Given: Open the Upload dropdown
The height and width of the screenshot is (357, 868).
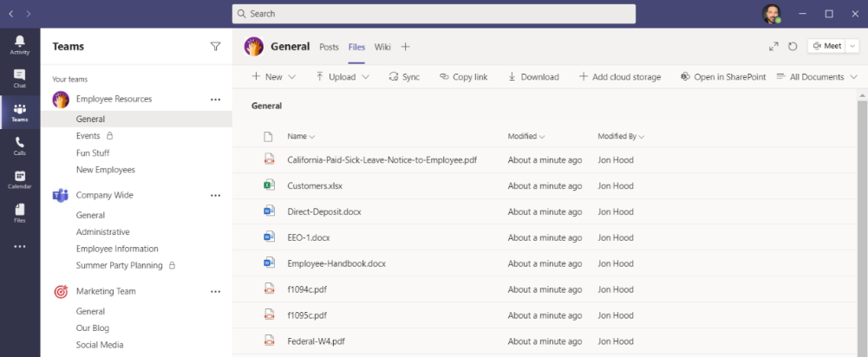Looking at the screenshot, I should tap(343, 77).
